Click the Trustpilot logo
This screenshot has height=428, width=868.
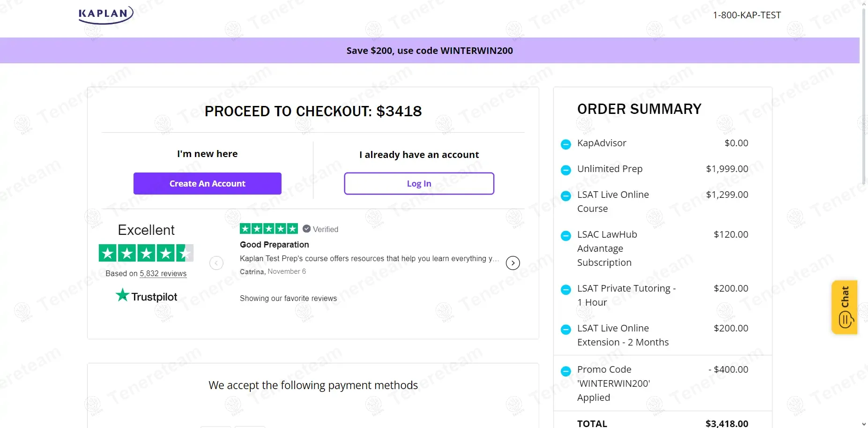(x=147, y=296)
